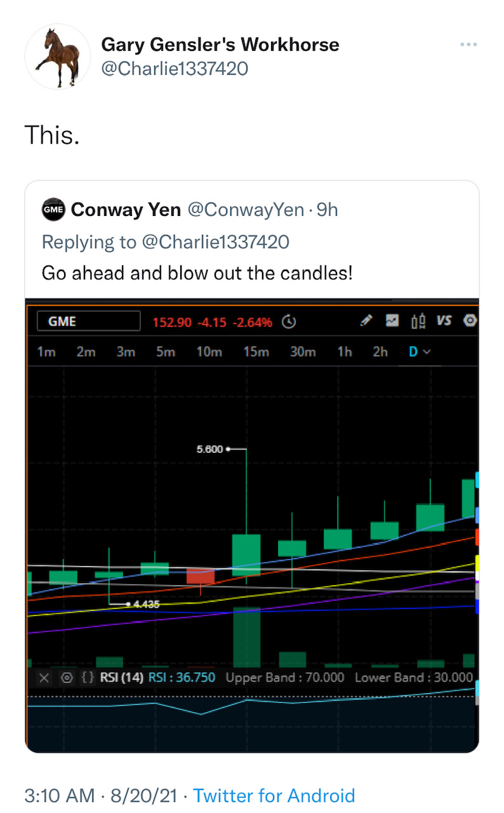Open the RSI script braces icon
Screen dimensions: 504x813
(86, 678)
